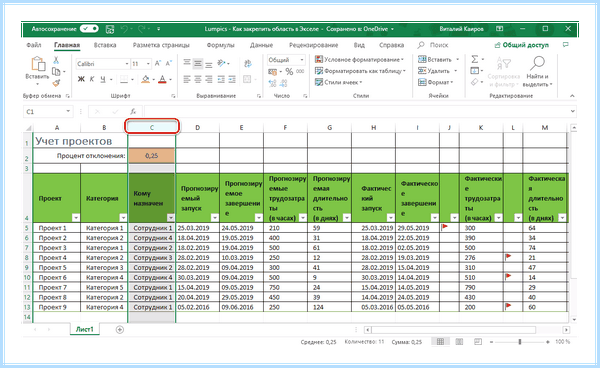Click the Insert Function fx icon
This screenshot has width=600, height=368.
pos(133,112)
